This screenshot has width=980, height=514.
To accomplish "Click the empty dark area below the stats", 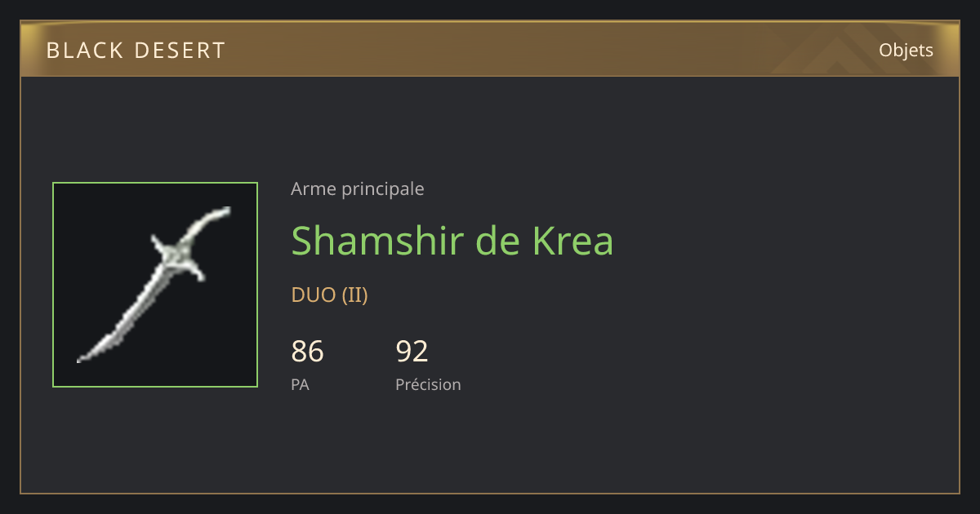I will pos(572,445).
